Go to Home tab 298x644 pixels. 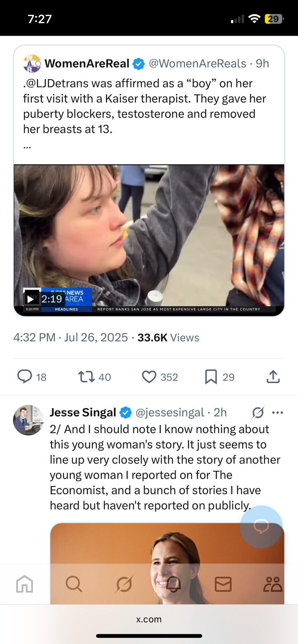[x=25, y=584]
